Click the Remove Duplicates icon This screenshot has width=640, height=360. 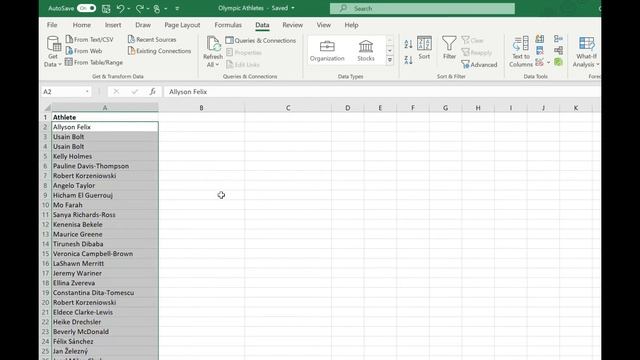point(540,51)
